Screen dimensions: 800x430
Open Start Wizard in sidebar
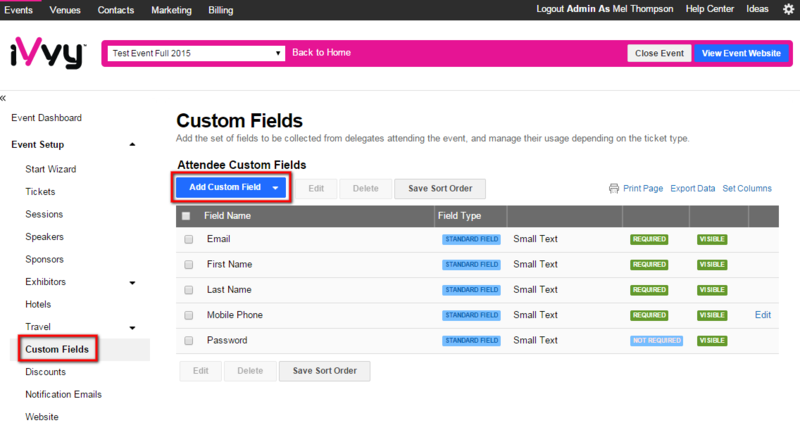pyautogui.click(x=51, y=169)
